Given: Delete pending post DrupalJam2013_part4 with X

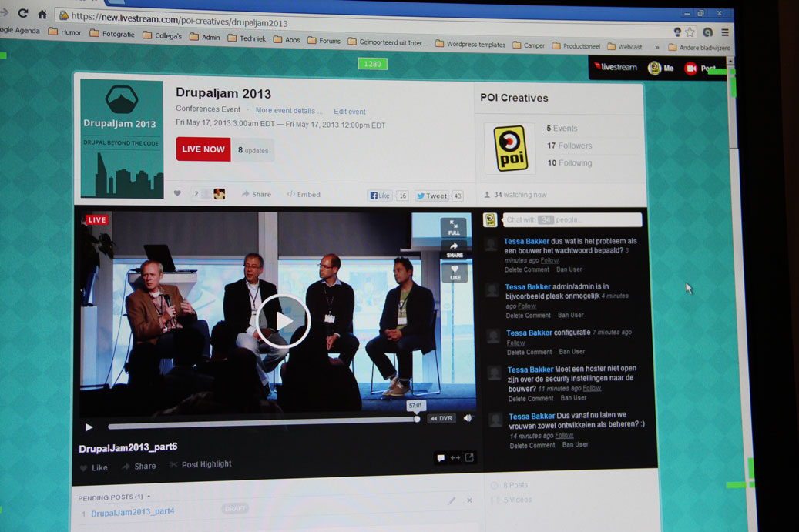Looking at the screenshot, I should click(469, 500).
